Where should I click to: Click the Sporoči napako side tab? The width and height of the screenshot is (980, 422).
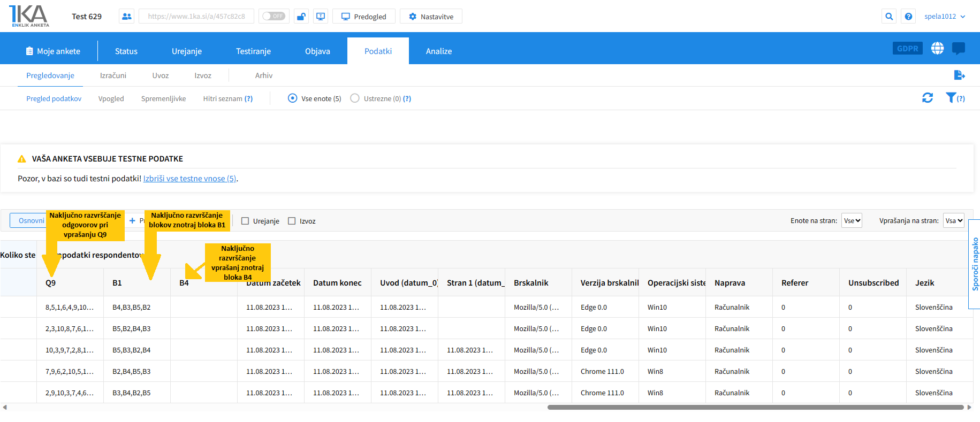coord(975,264)
